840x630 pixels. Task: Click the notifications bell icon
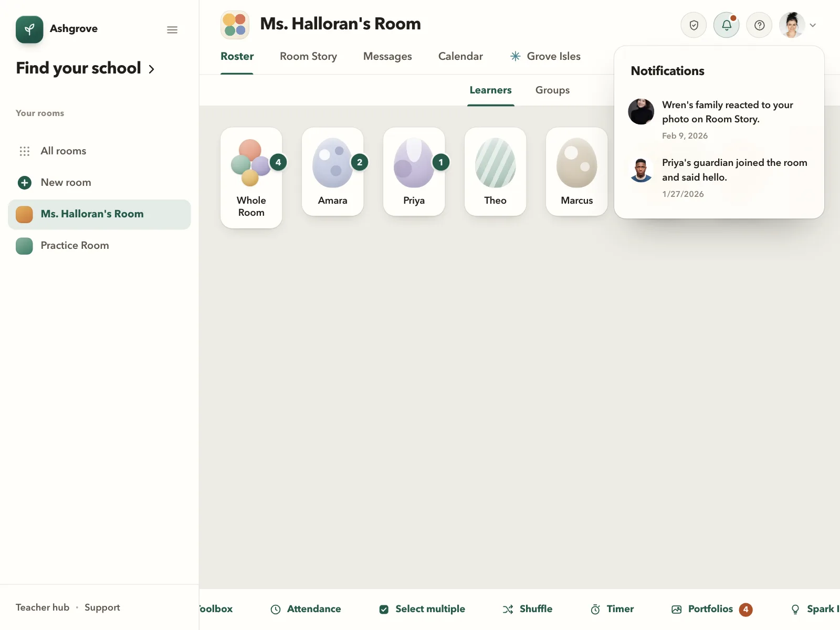click(727, 25)
